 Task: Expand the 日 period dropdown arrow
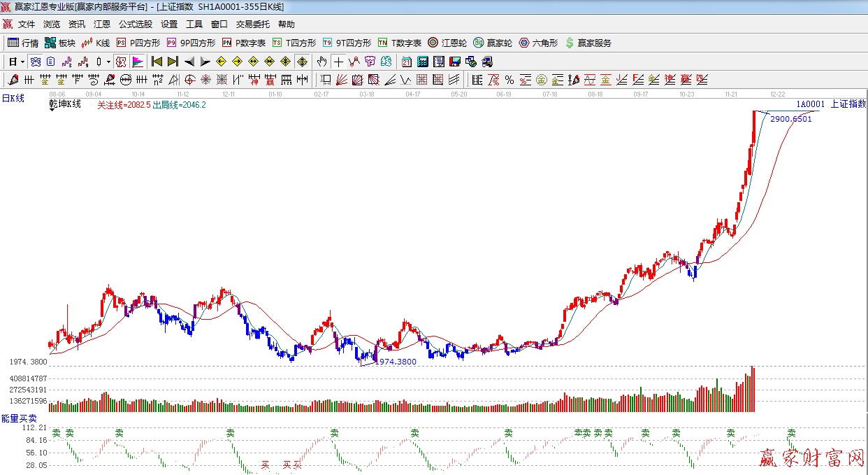[22, 62]
